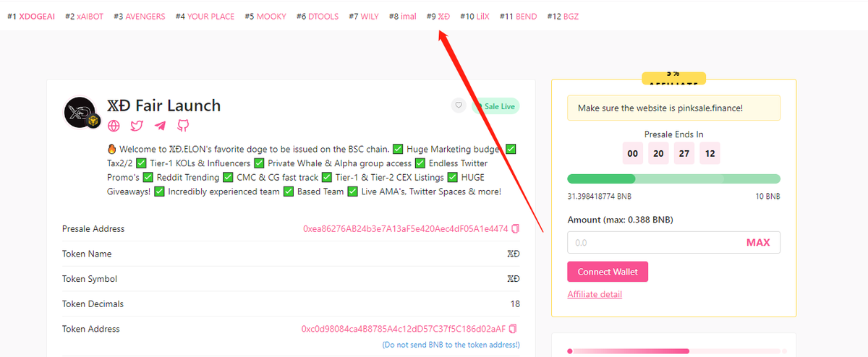Click the Presale Ends In label
Screen dimensions: 868x357
pyautogui.click(x=674, y=134)
